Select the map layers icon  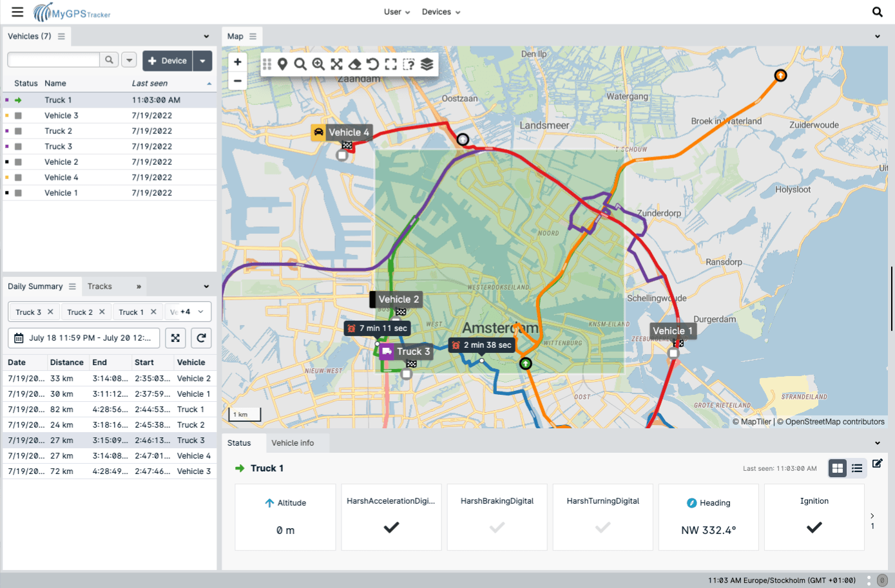click(x=427, y=64)
